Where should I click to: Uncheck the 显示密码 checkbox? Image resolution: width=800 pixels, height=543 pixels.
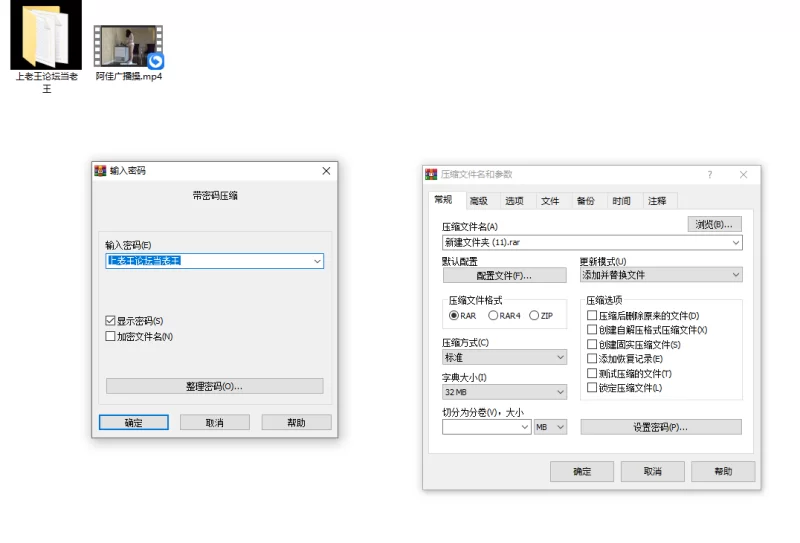(x=111, y=321)
